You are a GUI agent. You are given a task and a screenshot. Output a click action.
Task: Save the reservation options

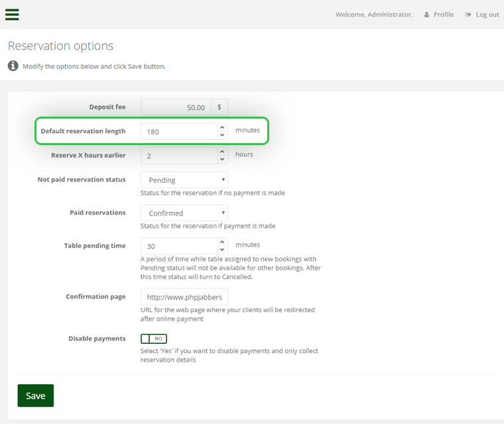pos(36,396)
